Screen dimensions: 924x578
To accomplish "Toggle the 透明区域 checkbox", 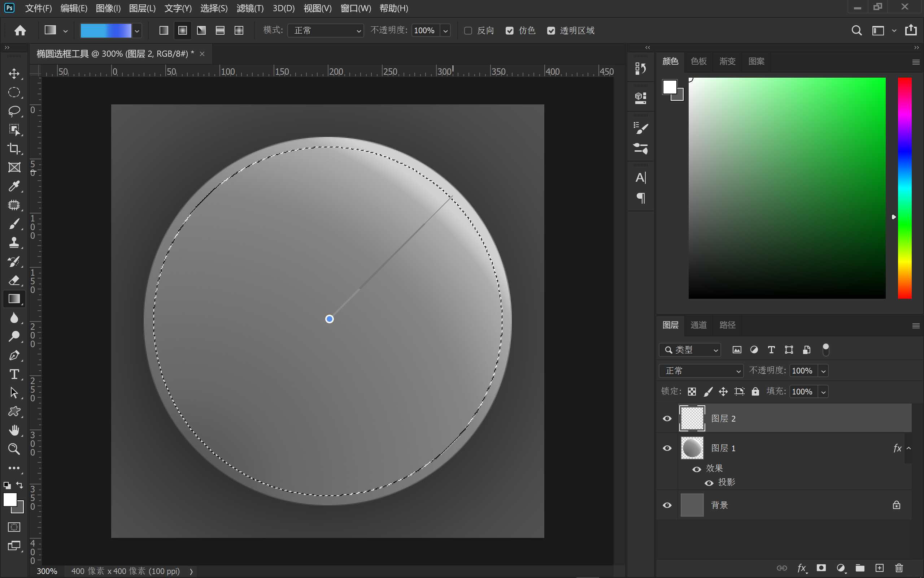I will [550, 31].
